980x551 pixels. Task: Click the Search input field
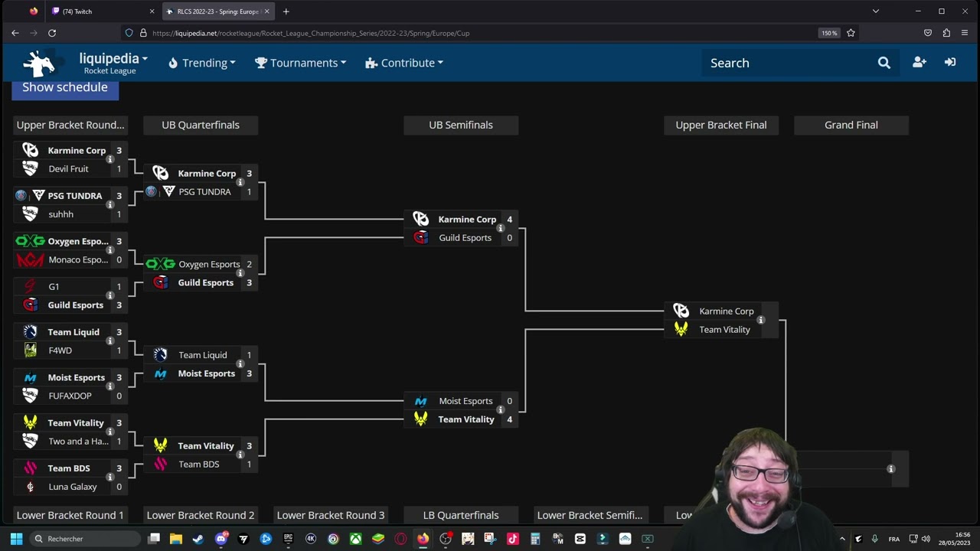789,63
